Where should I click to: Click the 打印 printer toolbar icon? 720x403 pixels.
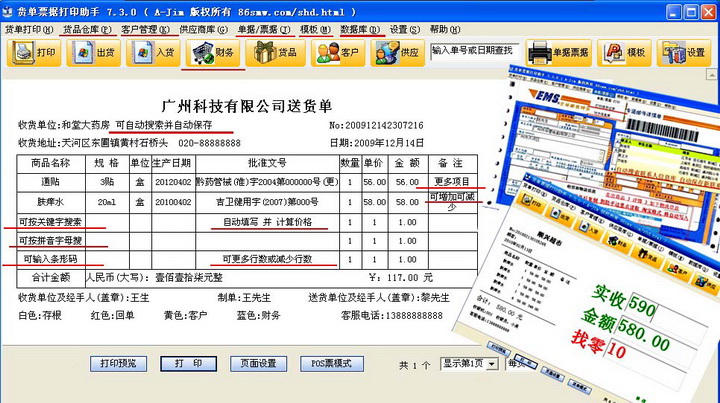tap(34, 52)
